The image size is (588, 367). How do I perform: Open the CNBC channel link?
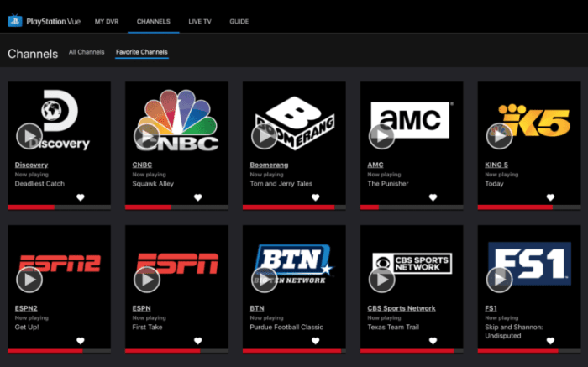142,165
